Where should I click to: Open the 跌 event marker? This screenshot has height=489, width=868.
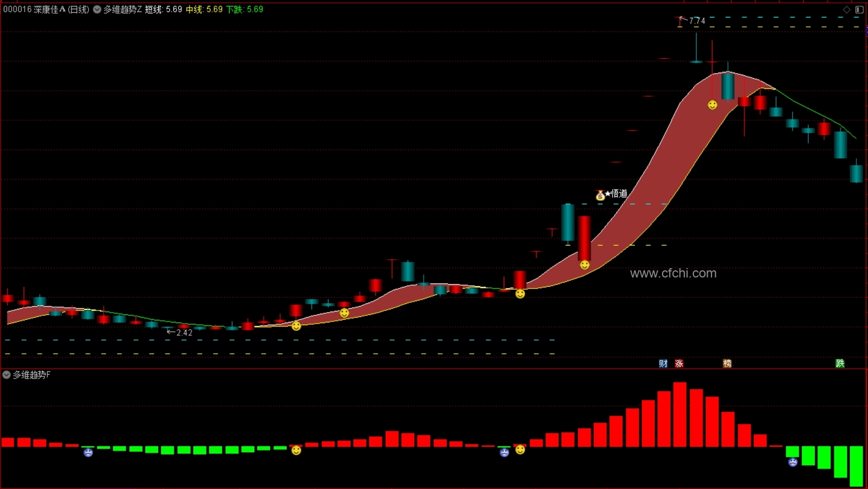coord(840,363)
